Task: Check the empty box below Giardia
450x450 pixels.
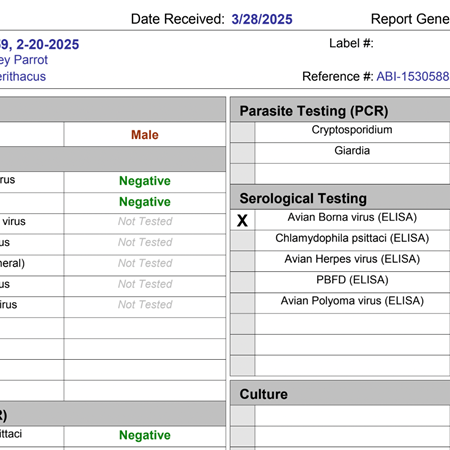Action: tap(242, 174)
